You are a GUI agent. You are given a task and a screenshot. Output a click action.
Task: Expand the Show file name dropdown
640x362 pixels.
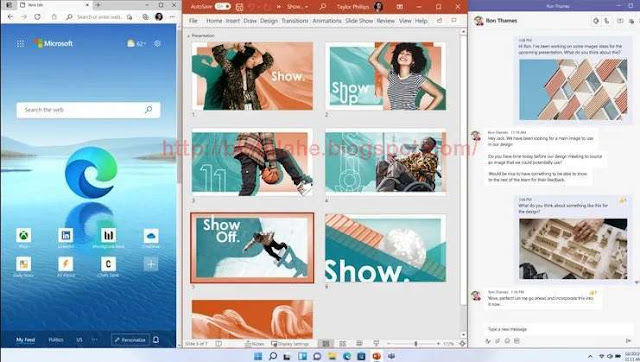[298, 7]
